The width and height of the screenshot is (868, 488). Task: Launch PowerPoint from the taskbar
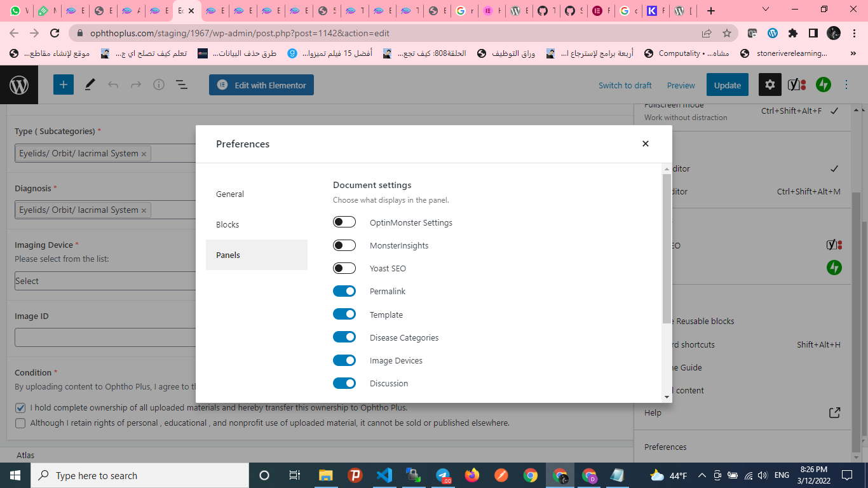tap(355, 475)
